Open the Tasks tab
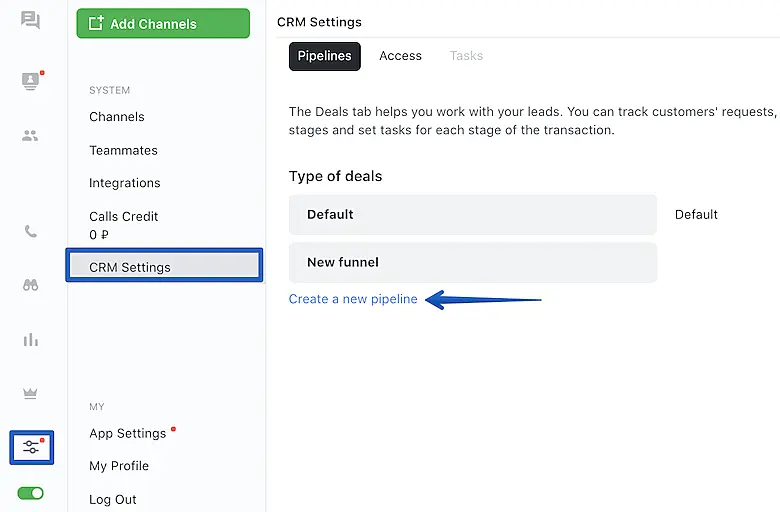Screen dimensions: 780x512 click(466, 56)
